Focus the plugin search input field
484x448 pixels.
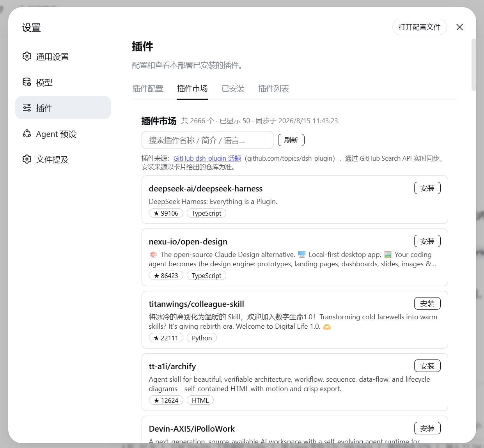[x=207, y=140]
